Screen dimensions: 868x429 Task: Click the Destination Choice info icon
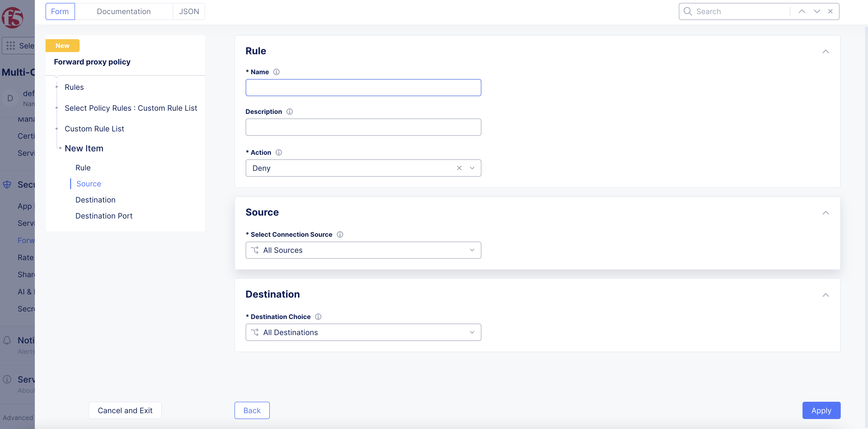[318, 317]
